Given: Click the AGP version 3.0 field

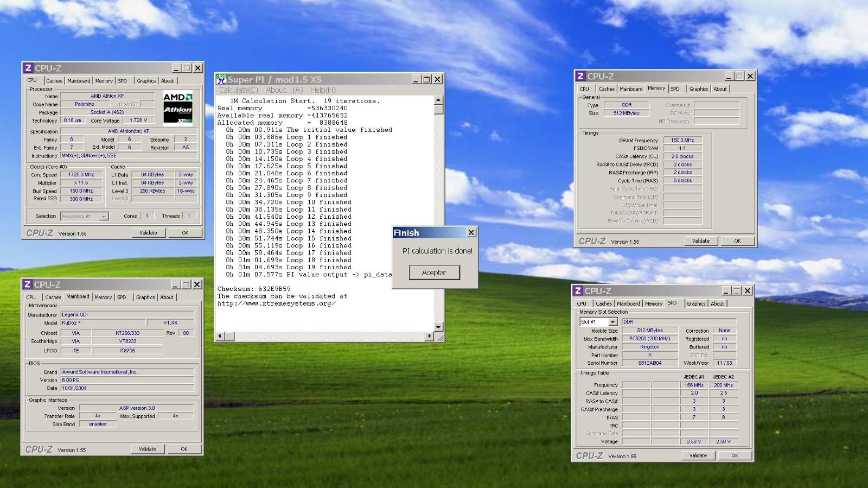Looking at the screenshot, I should (137, 408).
